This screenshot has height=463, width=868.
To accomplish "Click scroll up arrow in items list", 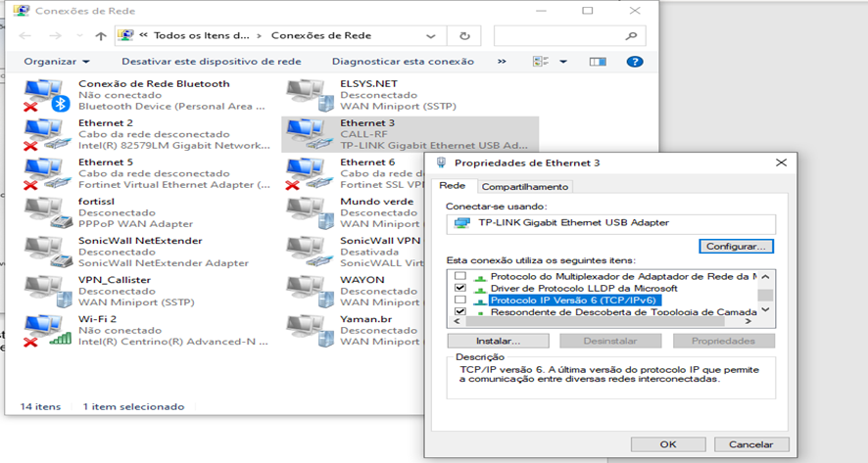I will [765, 277].
